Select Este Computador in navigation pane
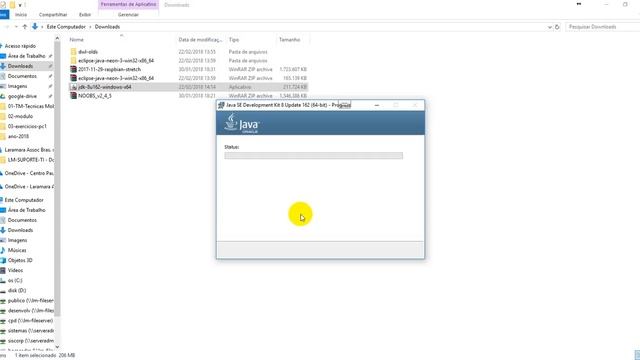Viewport: 640px width, 360px height. [x=24, y=200]
